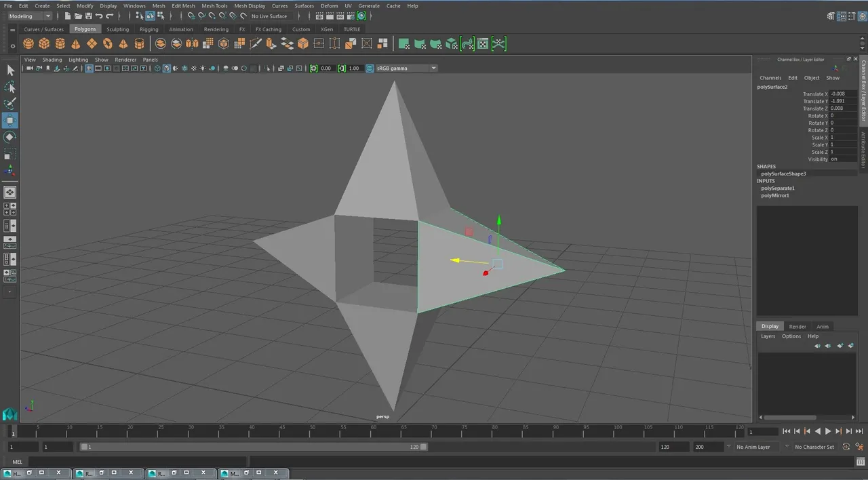The image size is (868, 480).
Task: Open animation preferences running-man icon
Action: pyautogui.click(x=859, y=447)
